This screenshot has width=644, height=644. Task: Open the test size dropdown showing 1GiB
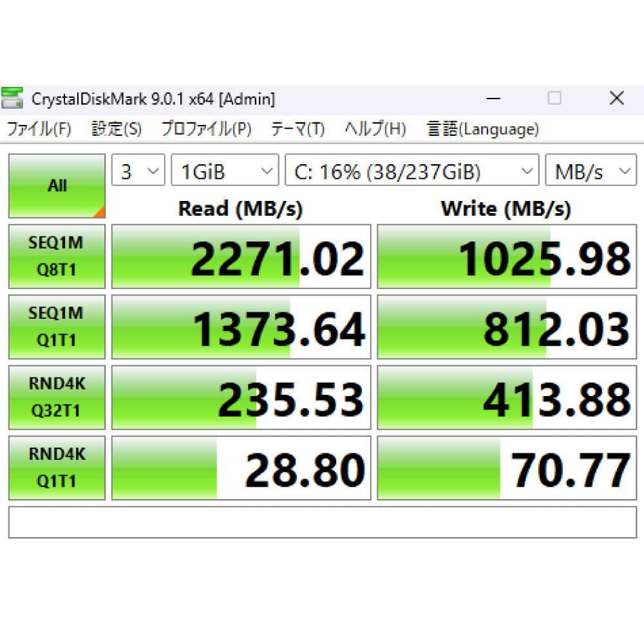pyautogui.click(x=223, y=171)
